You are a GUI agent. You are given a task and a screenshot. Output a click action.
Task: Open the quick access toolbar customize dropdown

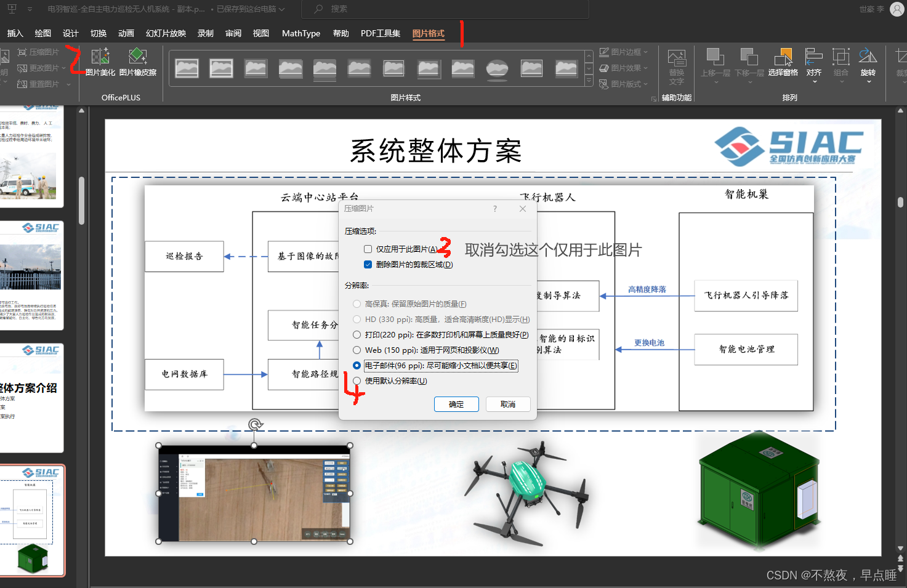30,9
